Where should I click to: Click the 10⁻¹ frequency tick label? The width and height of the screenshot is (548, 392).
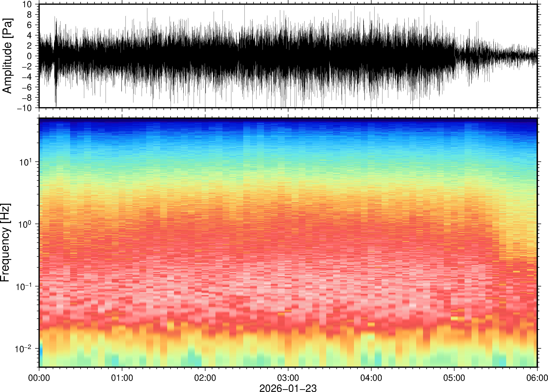click(24, 286)
